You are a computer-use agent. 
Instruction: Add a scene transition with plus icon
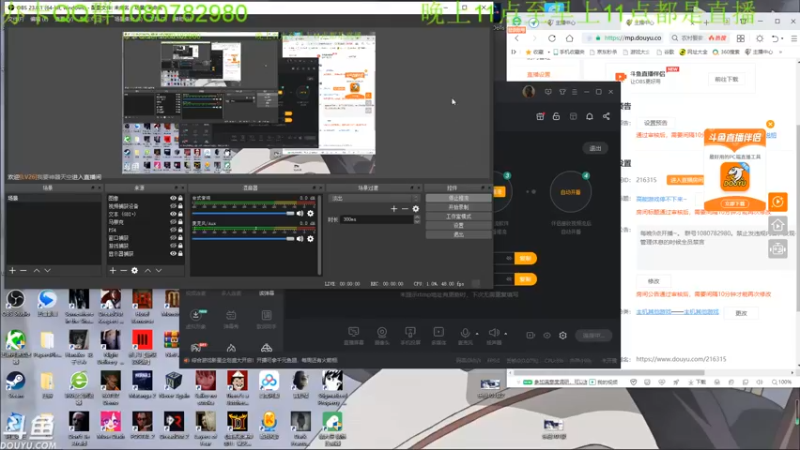[x=394, y=209]
